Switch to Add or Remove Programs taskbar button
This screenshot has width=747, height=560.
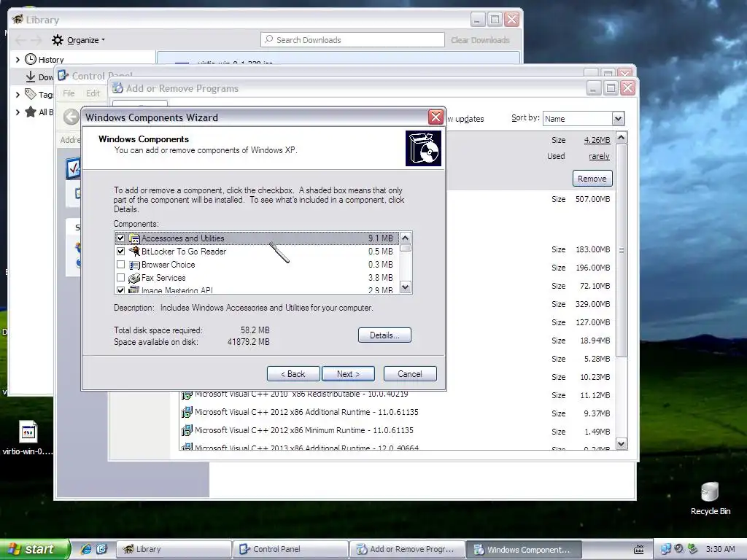coord(407,549)
